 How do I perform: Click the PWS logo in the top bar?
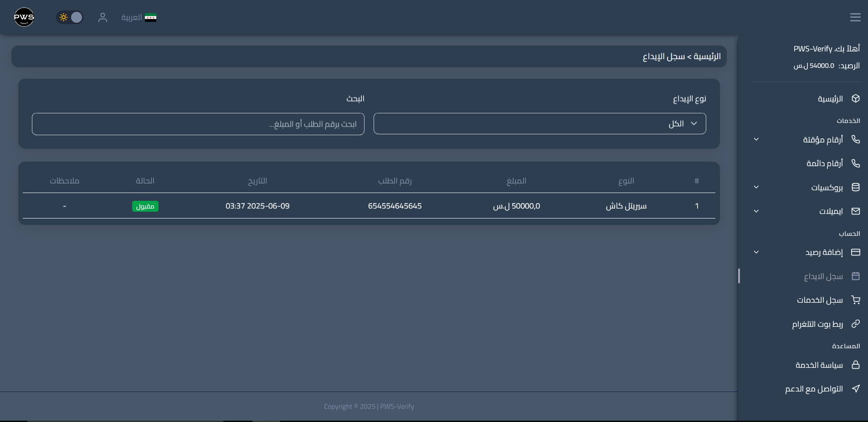[x=24, y=17]
